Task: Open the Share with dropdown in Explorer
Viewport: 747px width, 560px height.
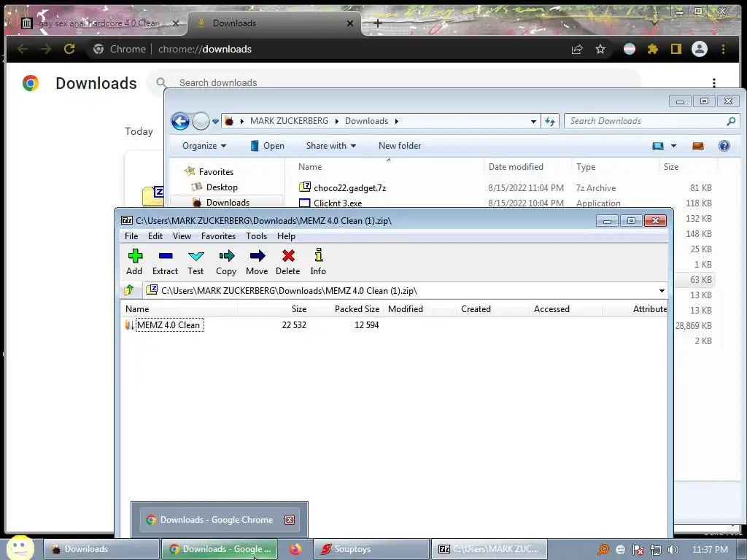Action: tap(330, 146)
